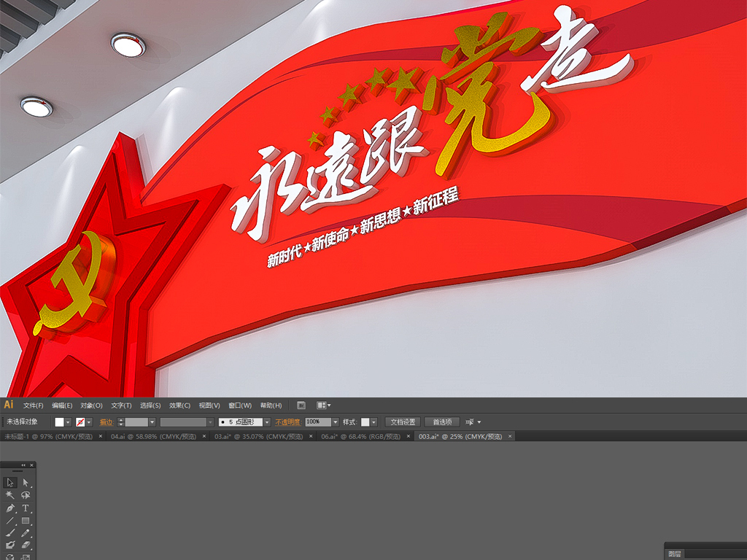Select the Pen tool

click(x=9, y=508)
